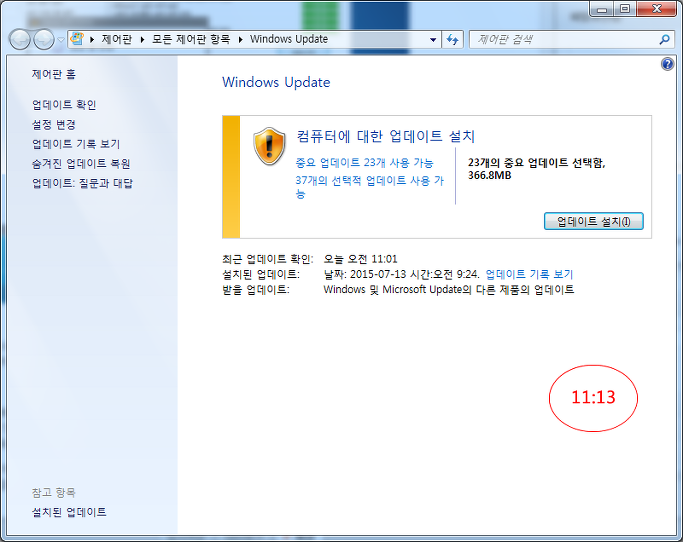Viewport: 683px width, 542px height.
Task: Click the Windows Update page heading
Action: click(x=276, y=82)
